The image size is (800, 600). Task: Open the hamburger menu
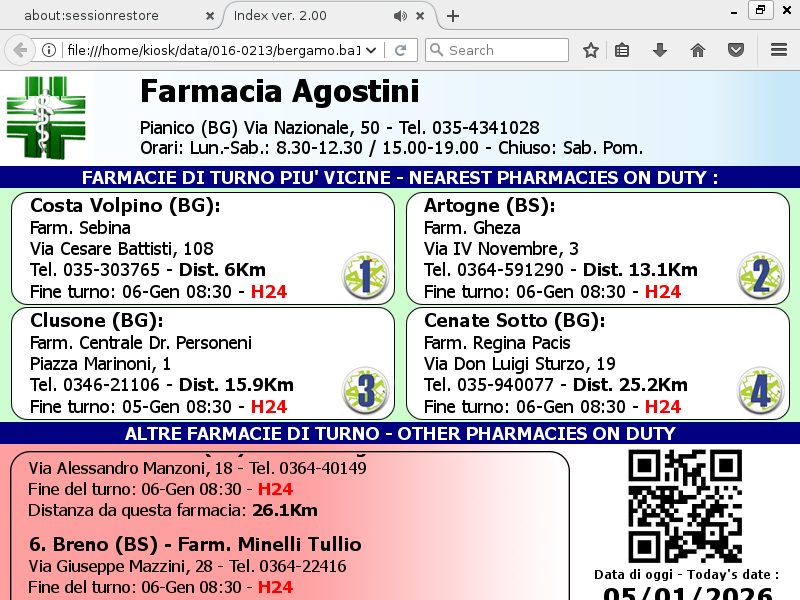779,50
